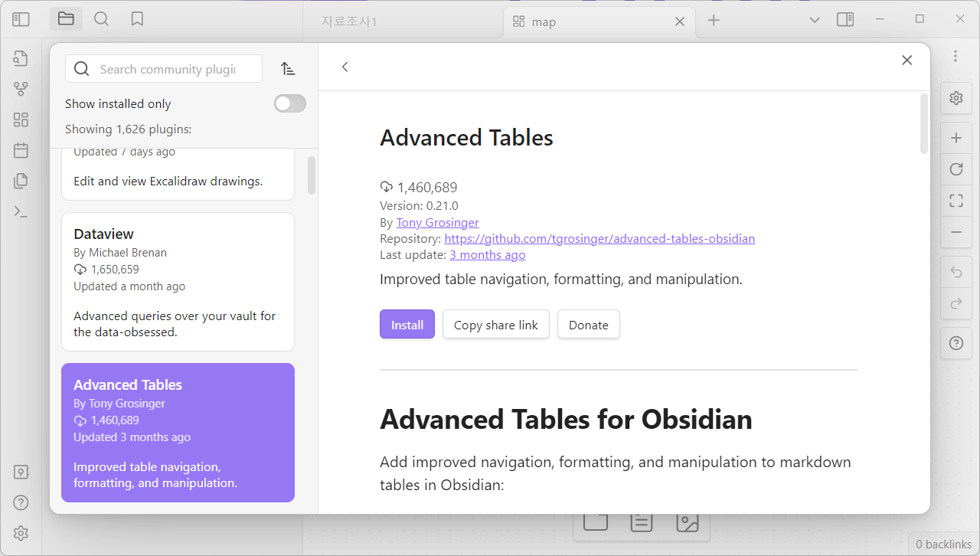
Task: Install the Advanced Tables plugin
Action: (407, 325)
